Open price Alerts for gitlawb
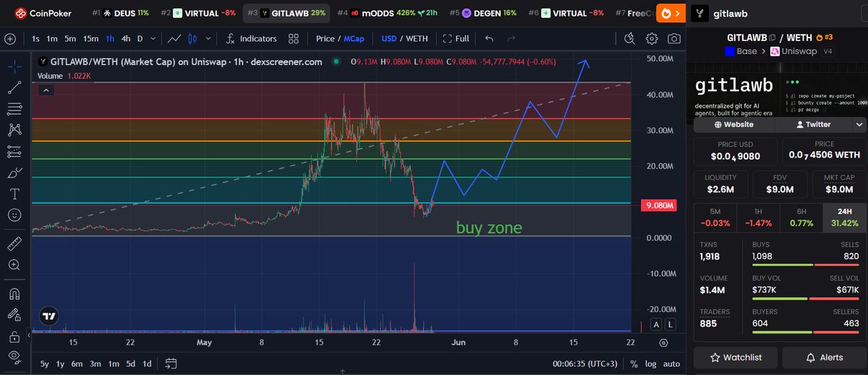This screenshot has height=375, width=868. click(823, 357)
